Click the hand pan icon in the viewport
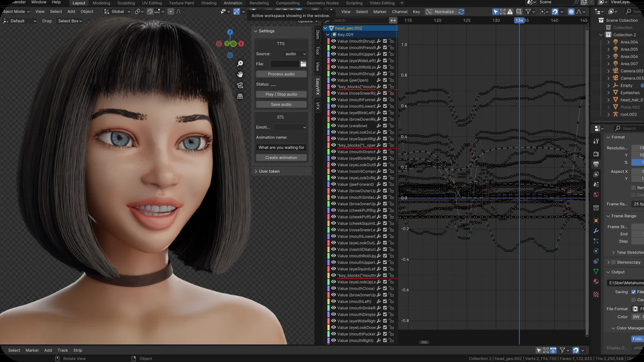 tap(240, 74)
